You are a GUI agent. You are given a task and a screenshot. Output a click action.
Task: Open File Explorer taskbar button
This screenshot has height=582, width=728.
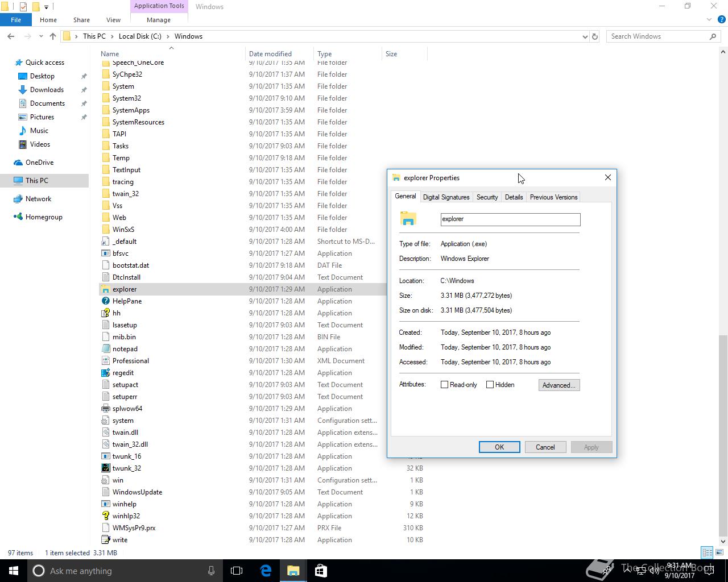[x=293, y=571]
